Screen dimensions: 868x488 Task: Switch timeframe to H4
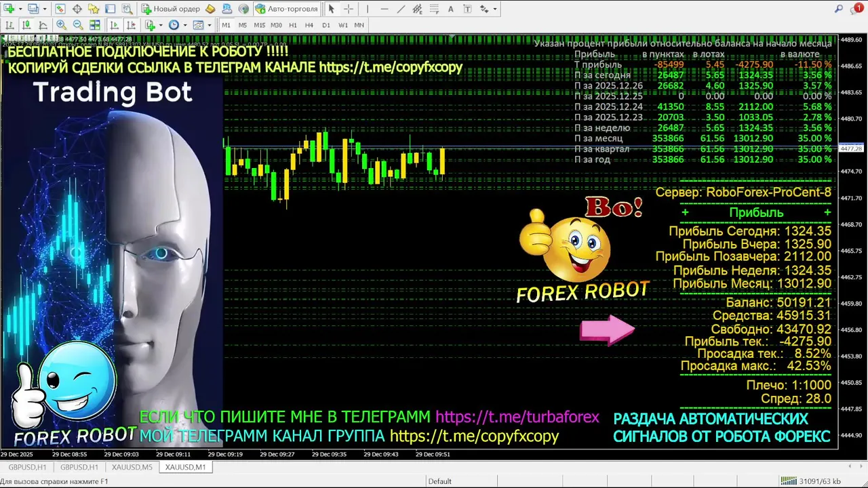click(x=309, y=25)
